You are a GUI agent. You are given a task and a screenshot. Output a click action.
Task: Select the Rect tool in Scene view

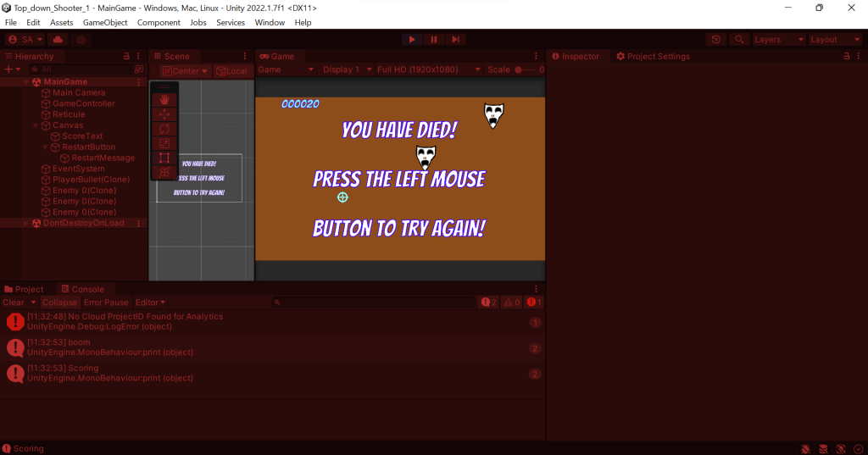pyautogui.click(x=164, y=158)
